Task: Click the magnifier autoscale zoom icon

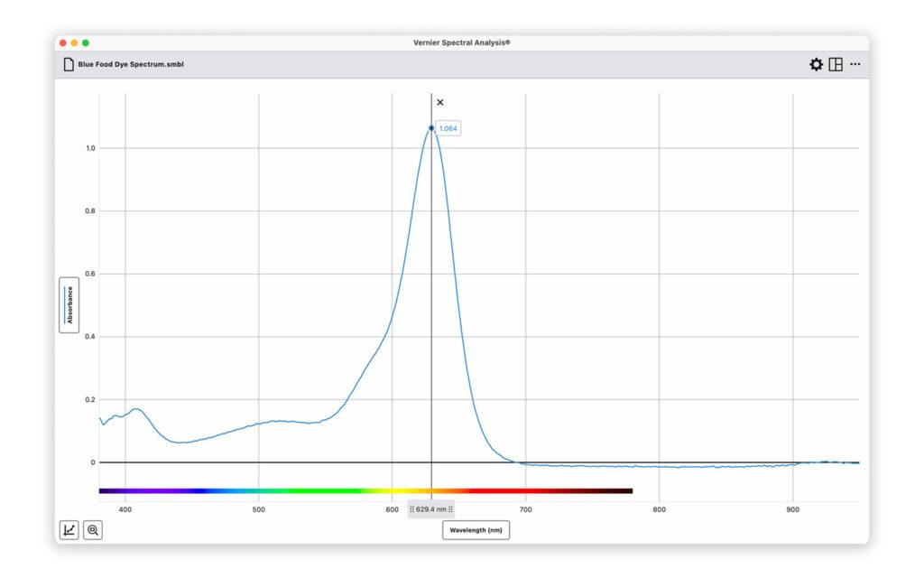Action: (x=93, y=530)
